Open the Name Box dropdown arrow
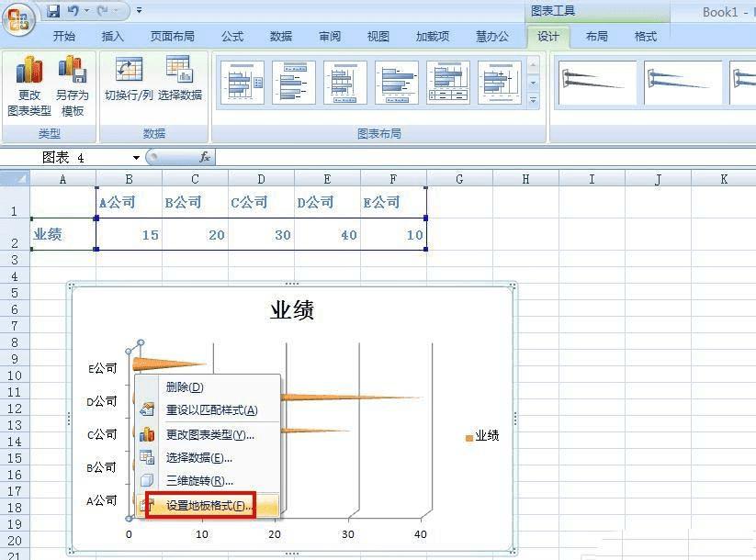 coord(137,158)
